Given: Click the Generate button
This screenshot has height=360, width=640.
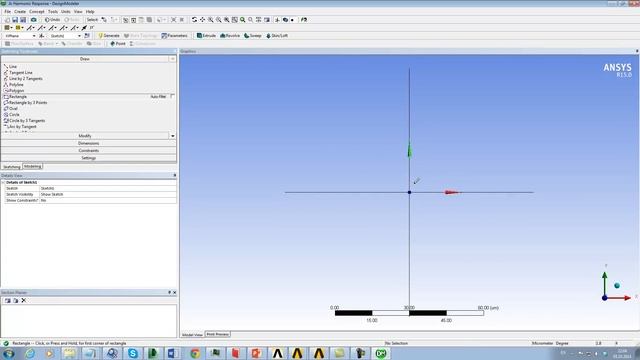Looking at the screenshot, I should pos(109,36).
